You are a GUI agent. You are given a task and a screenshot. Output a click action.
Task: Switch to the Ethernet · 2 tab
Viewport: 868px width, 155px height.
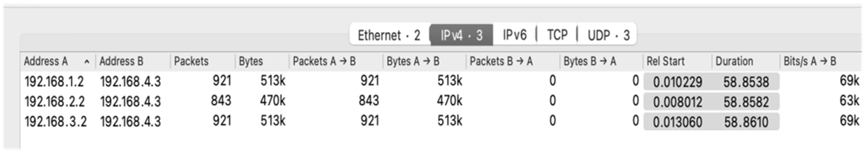click(x=389, y=35)
